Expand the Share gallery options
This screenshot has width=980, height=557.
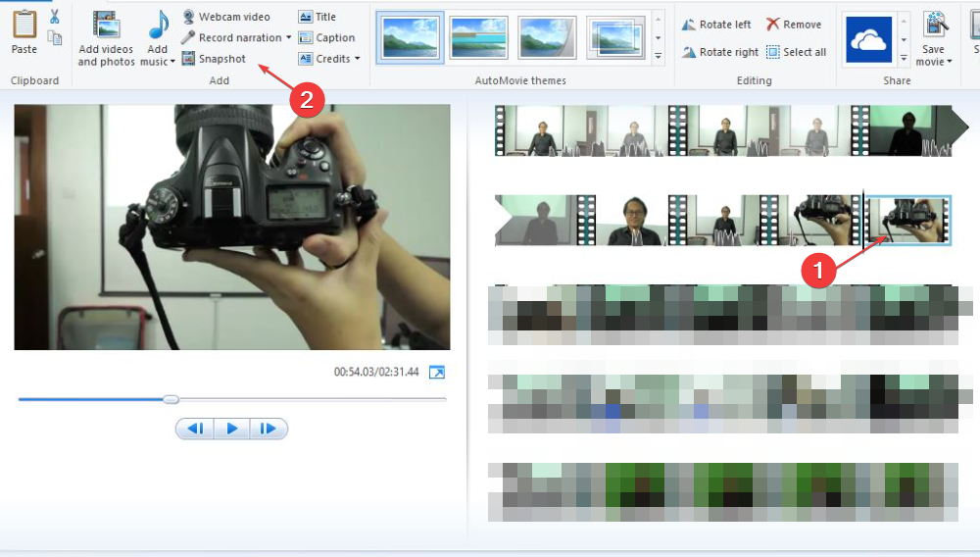(904, 59)
